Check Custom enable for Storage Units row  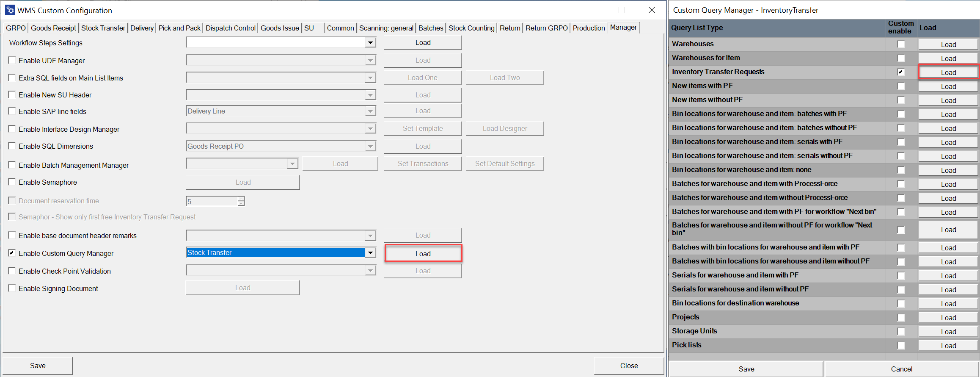901,332
